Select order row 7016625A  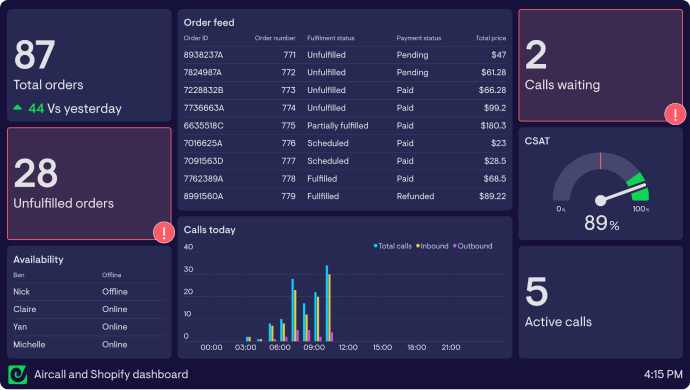345,143
